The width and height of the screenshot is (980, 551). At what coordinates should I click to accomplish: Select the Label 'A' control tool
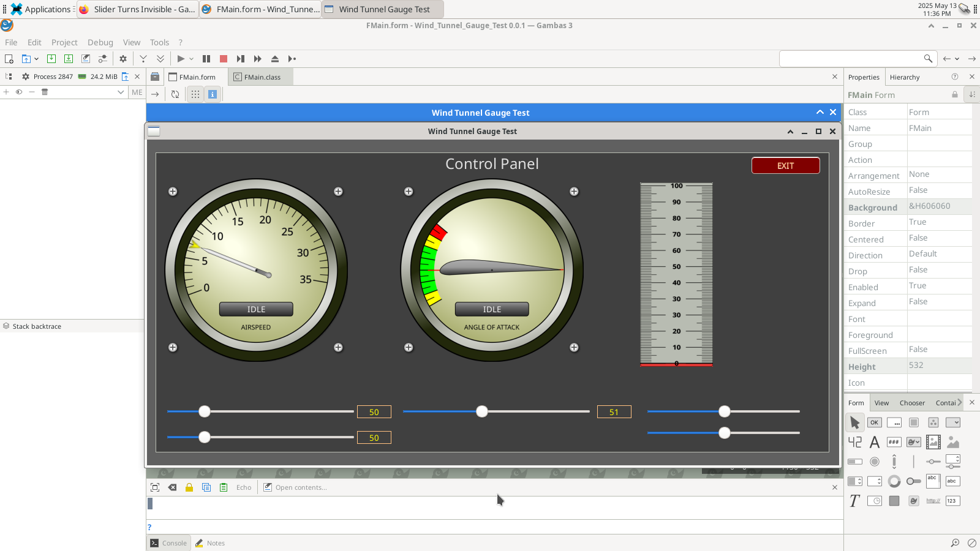(875, 442)
